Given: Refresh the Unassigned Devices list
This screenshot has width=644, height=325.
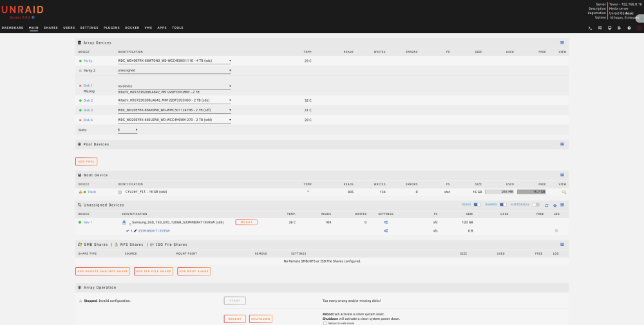Looking at the screenshot, I should coord(547,205).
